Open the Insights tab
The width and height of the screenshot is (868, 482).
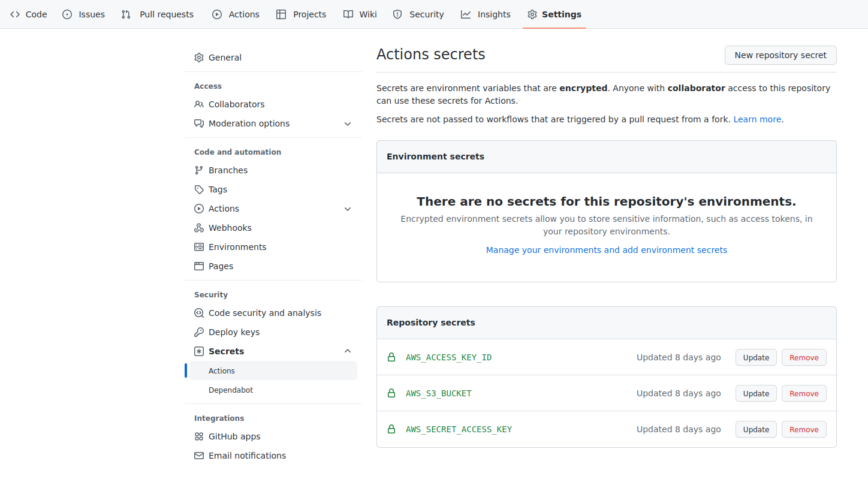(x=486, y=14)
